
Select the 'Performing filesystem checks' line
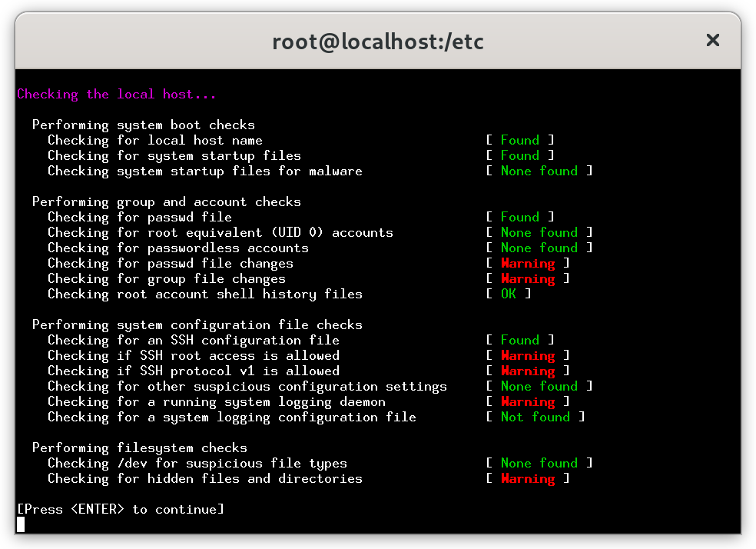[x=139, y=448]
